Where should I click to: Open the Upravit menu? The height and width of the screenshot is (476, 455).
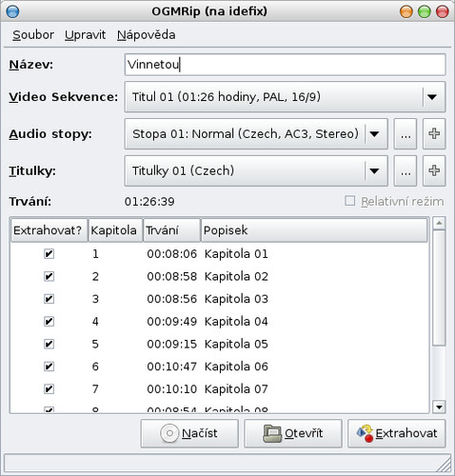(x=85, y=35)
